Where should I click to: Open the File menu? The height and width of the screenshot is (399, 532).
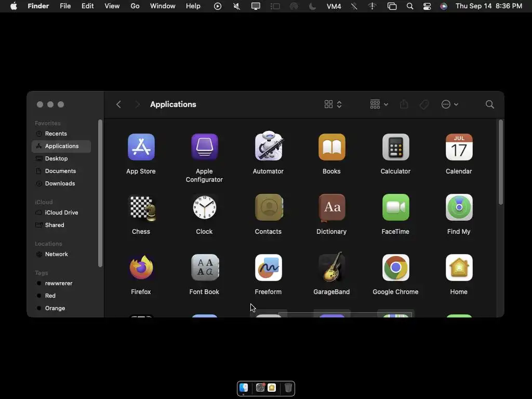(x=65, y=6)
